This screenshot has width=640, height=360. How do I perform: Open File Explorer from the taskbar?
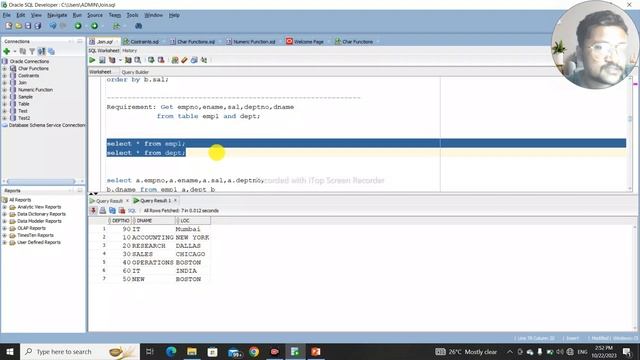tap(192, 351)
